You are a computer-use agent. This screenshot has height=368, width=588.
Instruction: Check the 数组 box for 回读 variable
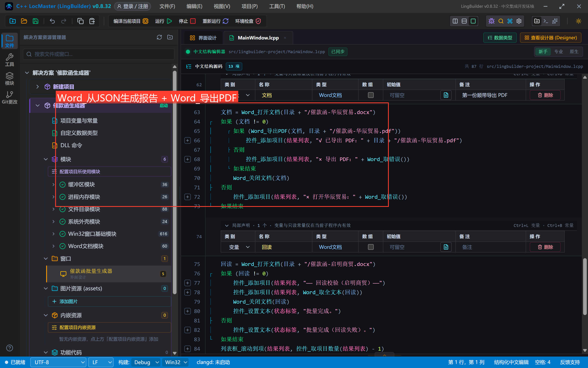[370, 247]
